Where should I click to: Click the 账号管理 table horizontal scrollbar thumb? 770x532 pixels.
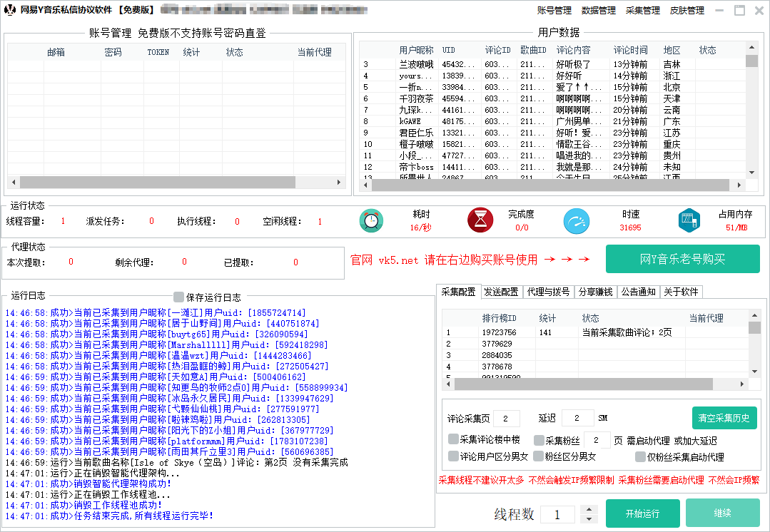(x=158, y=182)
